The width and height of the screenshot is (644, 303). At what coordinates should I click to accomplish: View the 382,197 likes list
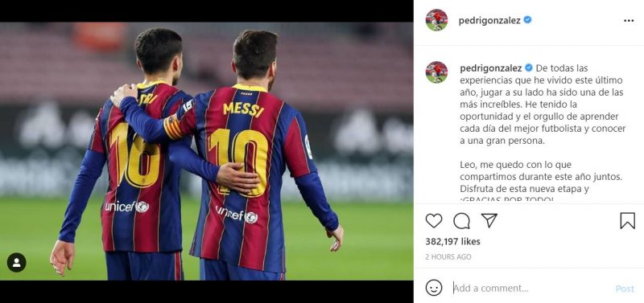[452, 242]
